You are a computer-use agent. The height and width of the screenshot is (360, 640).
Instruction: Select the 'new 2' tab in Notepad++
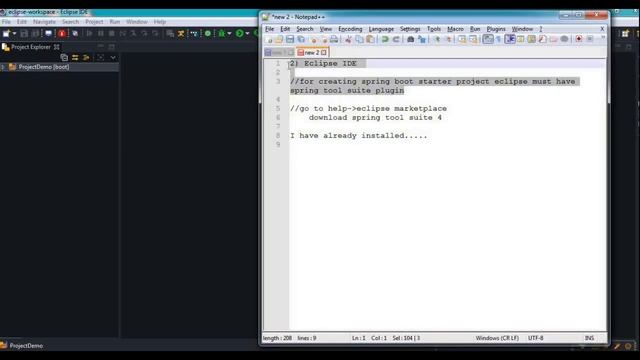pos(312,53)
